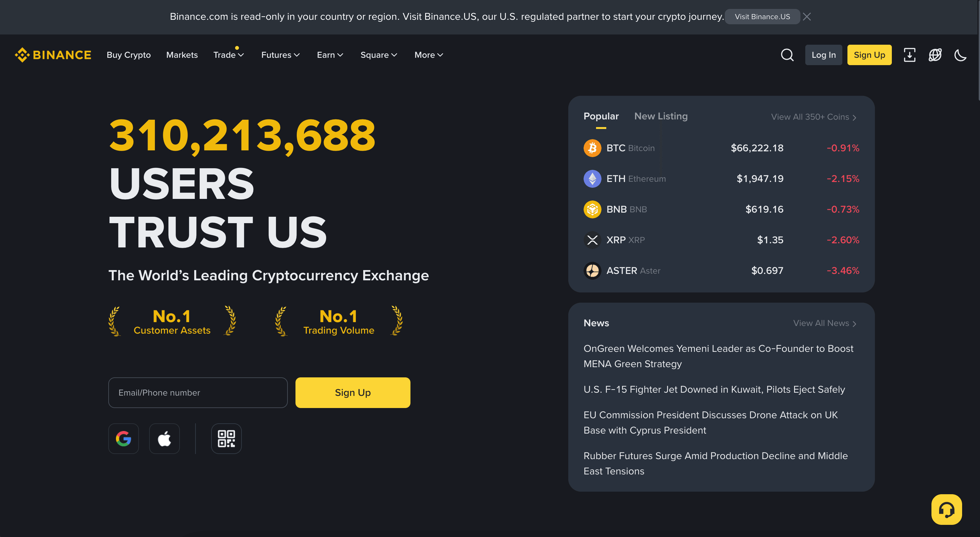Select the ETH Ethereum coin icon
The height and width of the screenshot is (537, 980).
point(592,178)
